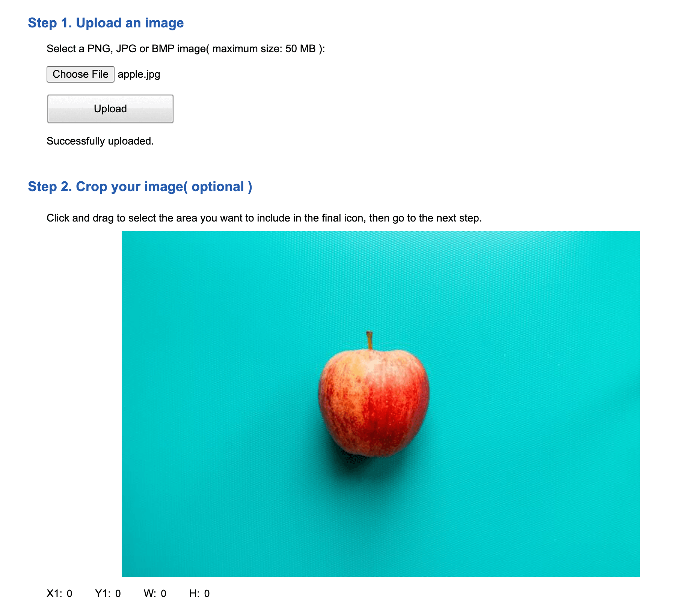Click the apple's brown stem
The image size is (700, 609).
(370, 340)
